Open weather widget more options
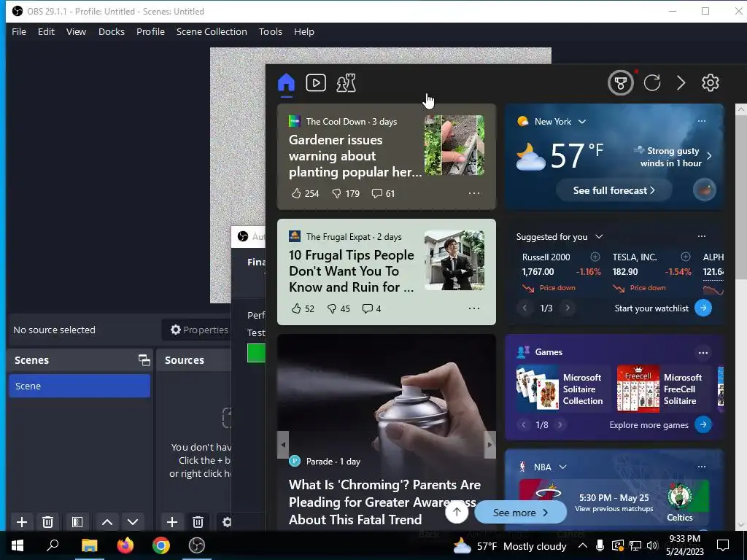747x560 pixels. point(702,121)
